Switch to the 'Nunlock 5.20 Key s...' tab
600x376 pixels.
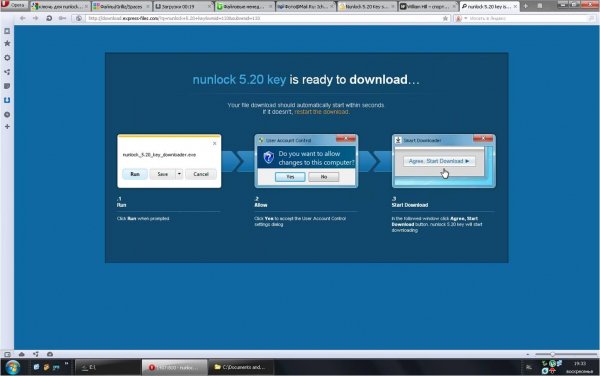pyautogui.click(x=367, y=7)
